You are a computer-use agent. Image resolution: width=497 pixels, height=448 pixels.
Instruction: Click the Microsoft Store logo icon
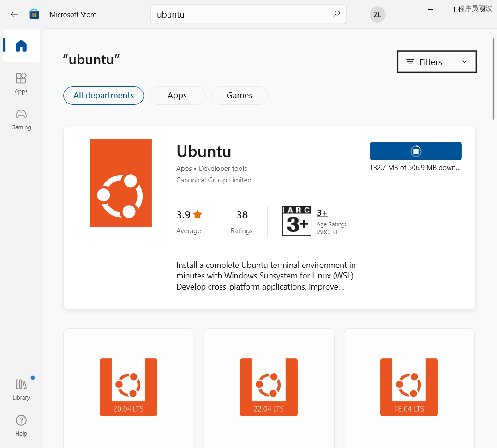[x=34, y=14]
